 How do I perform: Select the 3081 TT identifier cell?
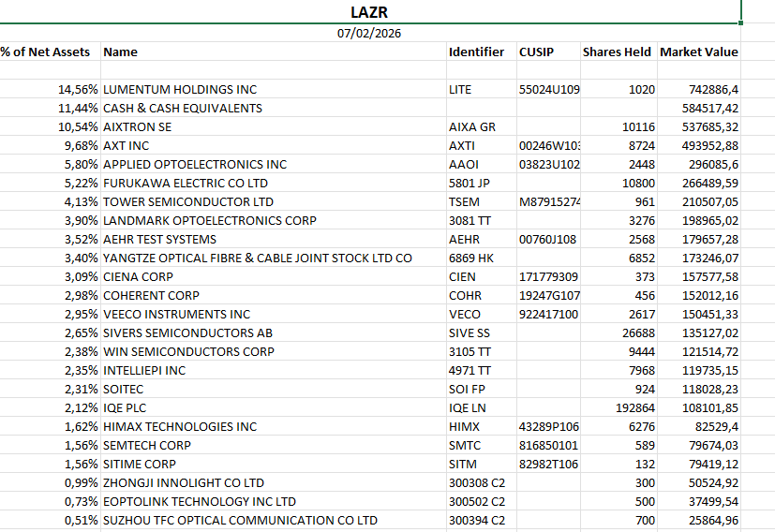tap(481, 221)
